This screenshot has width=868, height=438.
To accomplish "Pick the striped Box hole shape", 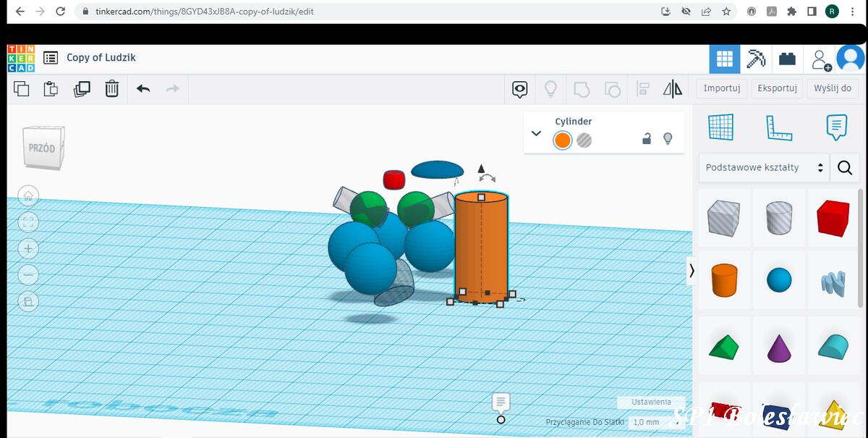I will [723, 217].
